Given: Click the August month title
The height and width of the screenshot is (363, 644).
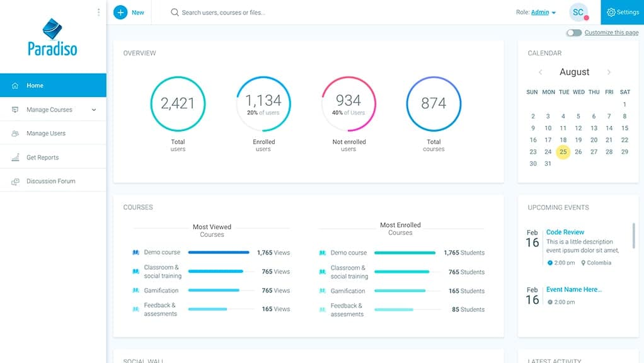Looking at the screenshot, I should point(574,72).
